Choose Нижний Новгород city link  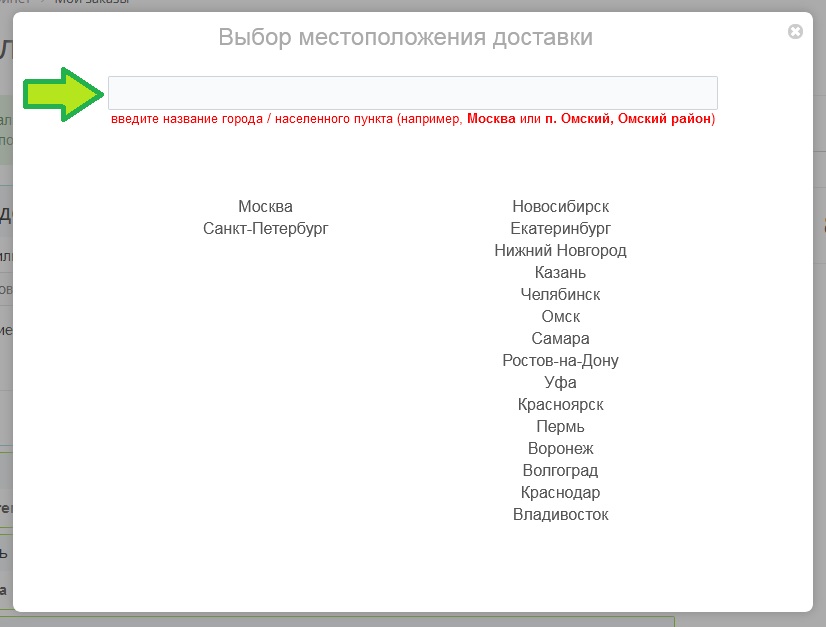(560, 251)
